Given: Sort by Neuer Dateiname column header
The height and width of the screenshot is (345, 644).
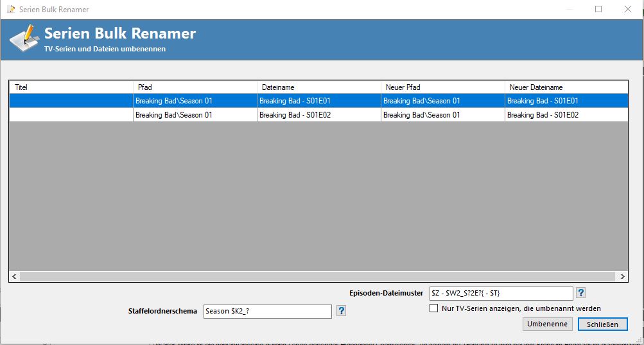Looking at the screenshot, I should pos(566,87).
